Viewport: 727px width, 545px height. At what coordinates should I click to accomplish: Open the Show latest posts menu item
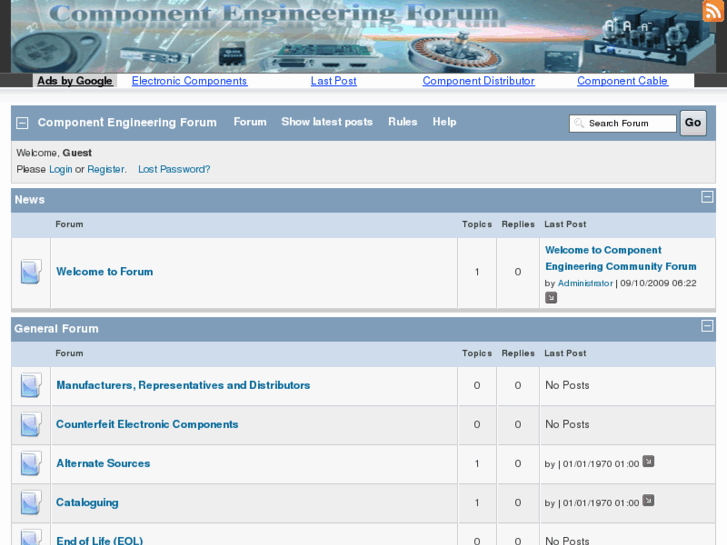[x=326, y=122]
